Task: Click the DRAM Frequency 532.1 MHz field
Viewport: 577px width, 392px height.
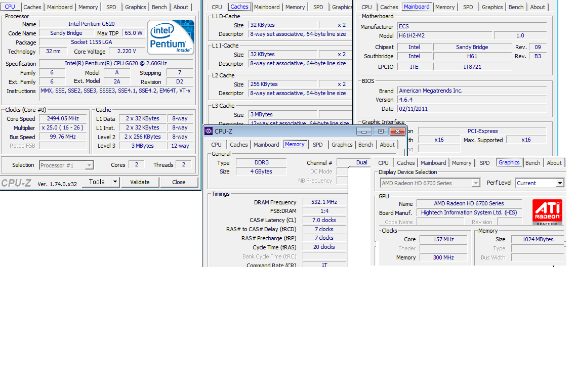Action: [324, 202]
